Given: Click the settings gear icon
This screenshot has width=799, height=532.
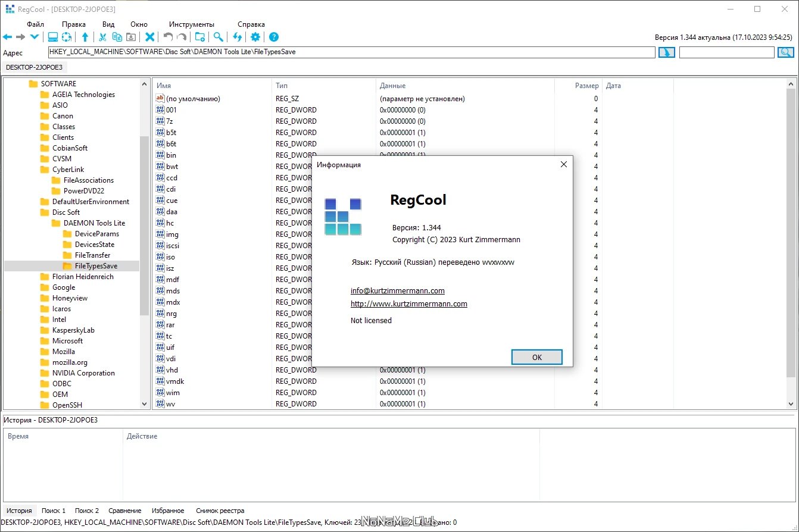Looking at the screenshot, I should click(255, 37).
